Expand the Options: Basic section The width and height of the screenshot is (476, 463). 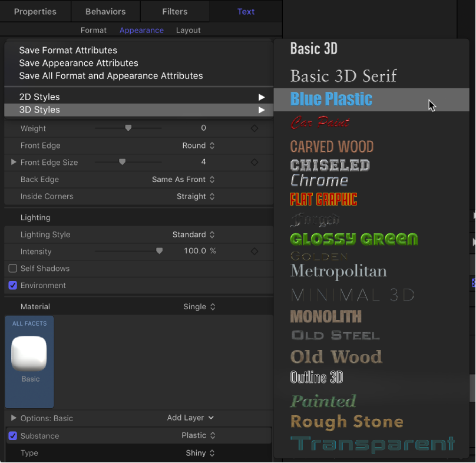pyautogui.click(x=14, y=417)
